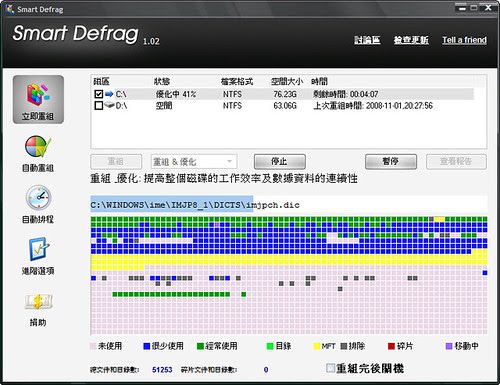Image resolution: width=500 pixels, height=385 pixels.
Task: Click the Smart Defrag title bar icon
Action: [10, 9]
